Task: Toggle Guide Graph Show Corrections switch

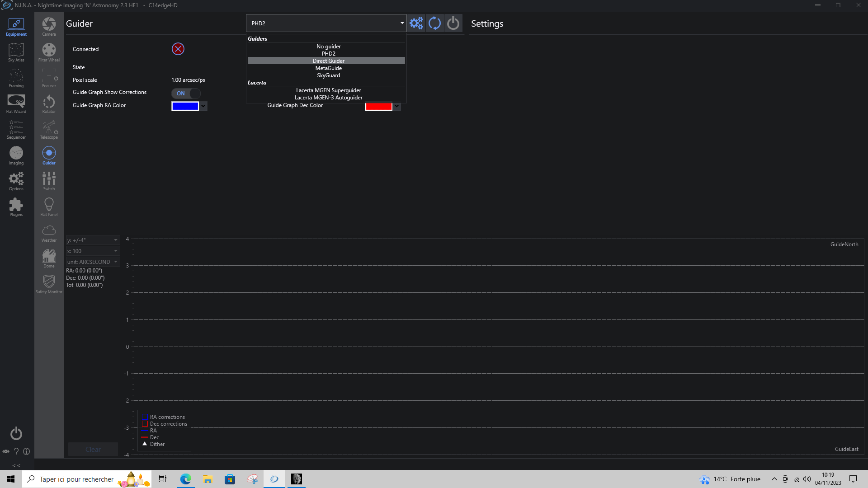Action: coord(186,93)
